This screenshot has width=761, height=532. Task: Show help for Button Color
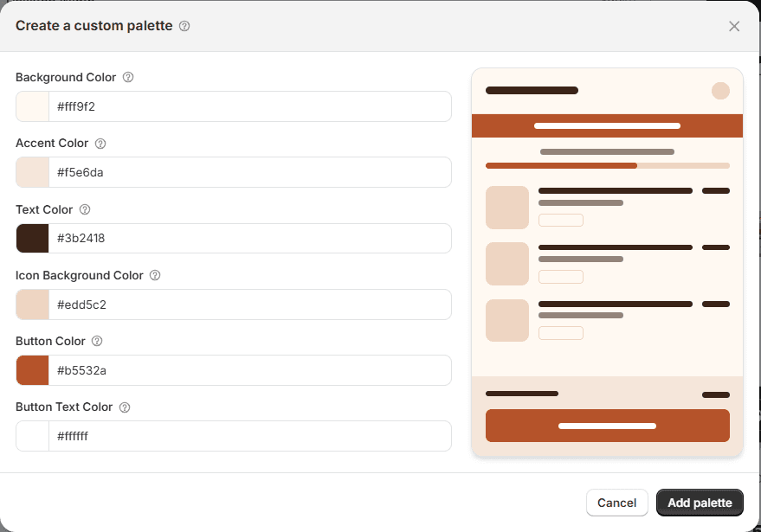pos(97,341)
